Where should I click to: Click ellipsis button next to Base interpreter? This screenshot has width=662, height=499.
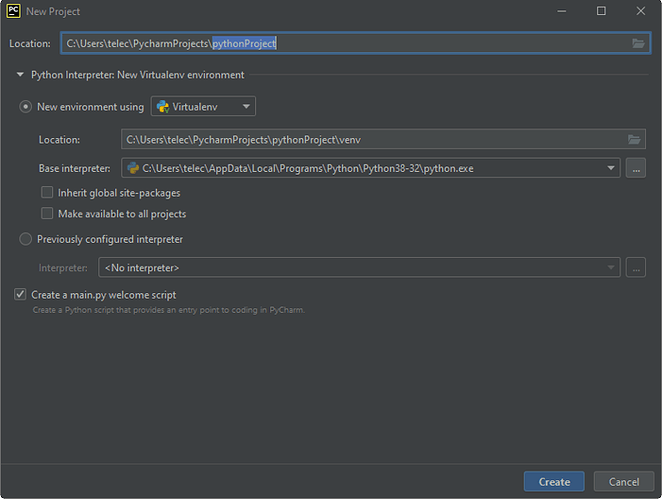[x=636, y=168]
